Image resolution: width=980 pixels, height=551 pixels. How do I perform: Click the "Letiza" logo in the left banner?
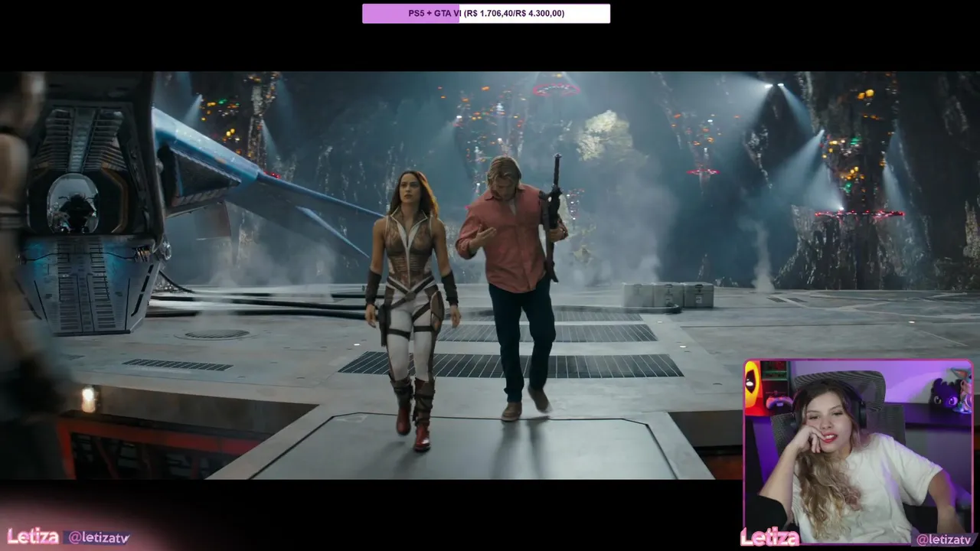(x=33, y=536)
